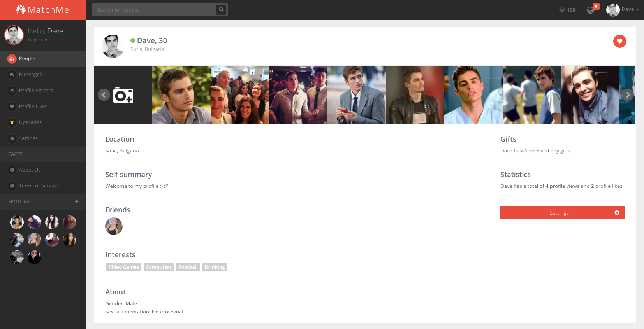Image resolution: width=644 pixels, height=329 pixels.
Task: Click the diamond credits icon
Action: (x=562, y=10)
